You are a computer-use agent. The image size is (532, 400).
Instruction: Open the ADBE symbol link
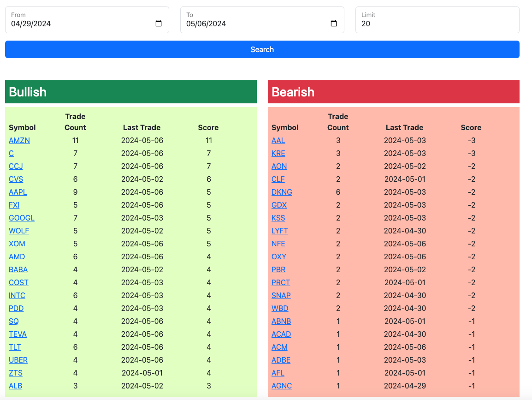click(281, 360)
